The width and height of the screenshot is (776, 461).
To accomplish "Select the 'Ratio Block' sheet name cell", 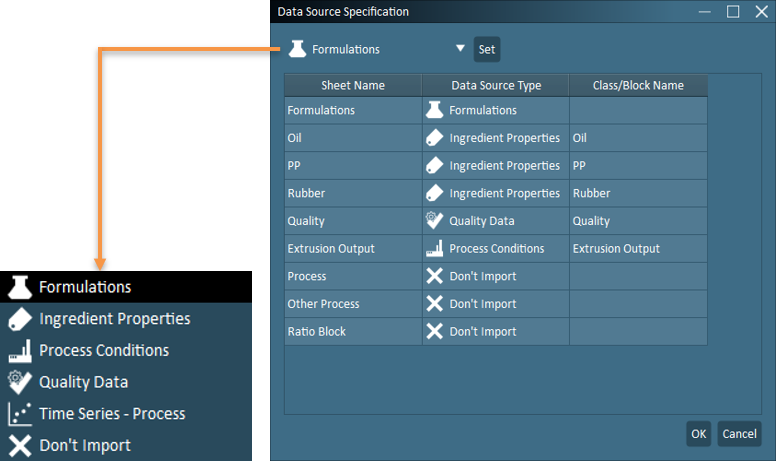I will [x=353, y=331].
